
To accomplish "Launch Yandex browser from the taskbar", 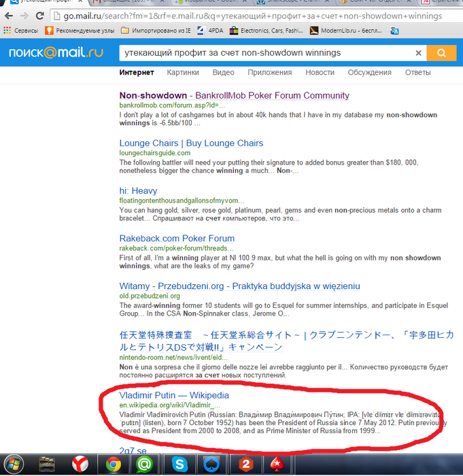I will click(80, 464).
